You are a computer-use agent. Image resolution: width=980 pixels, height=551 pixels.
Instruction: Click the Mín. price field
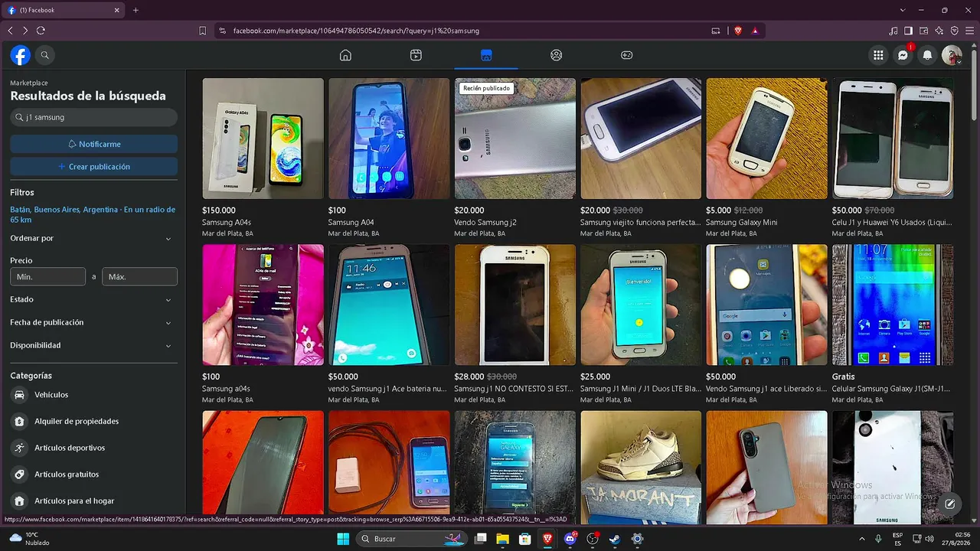click(x=47, y=277)
